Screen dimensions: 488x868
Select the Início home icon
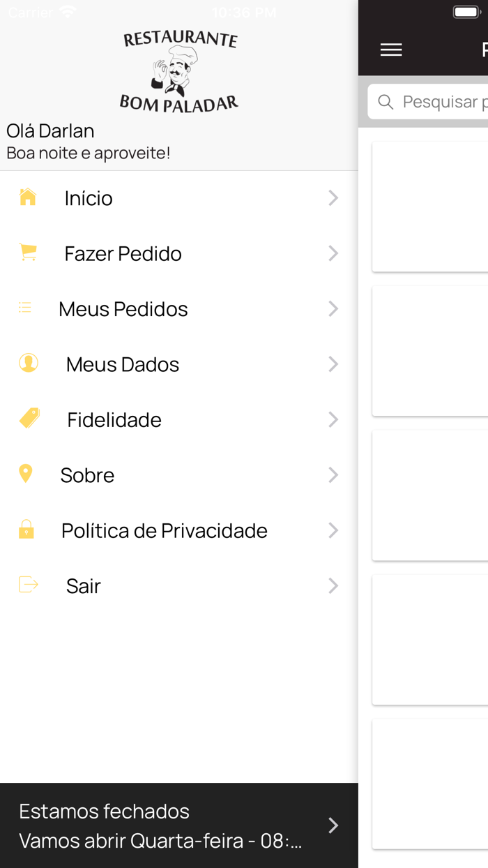click(28, 197)
